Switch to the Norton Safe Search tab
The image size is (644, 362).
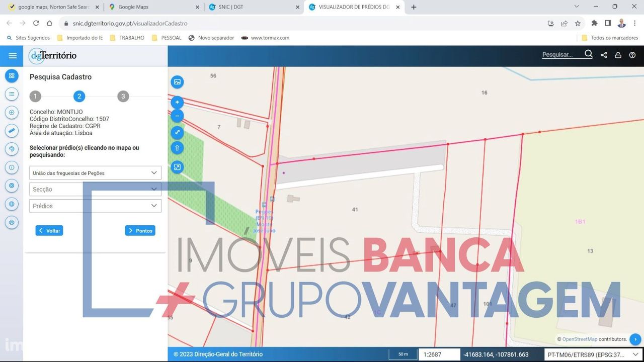coord(53,7)
